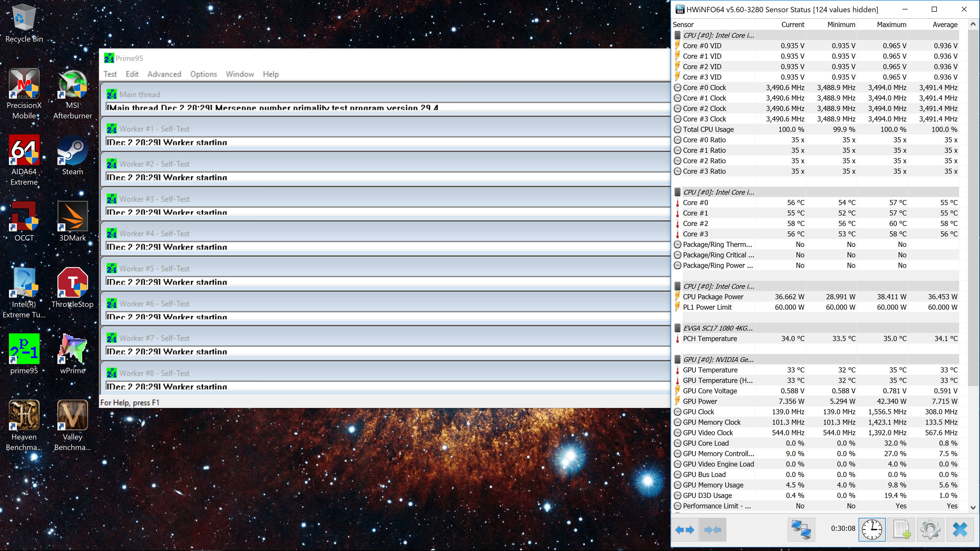Click the expand columns arrows icon

coord(684,529)
